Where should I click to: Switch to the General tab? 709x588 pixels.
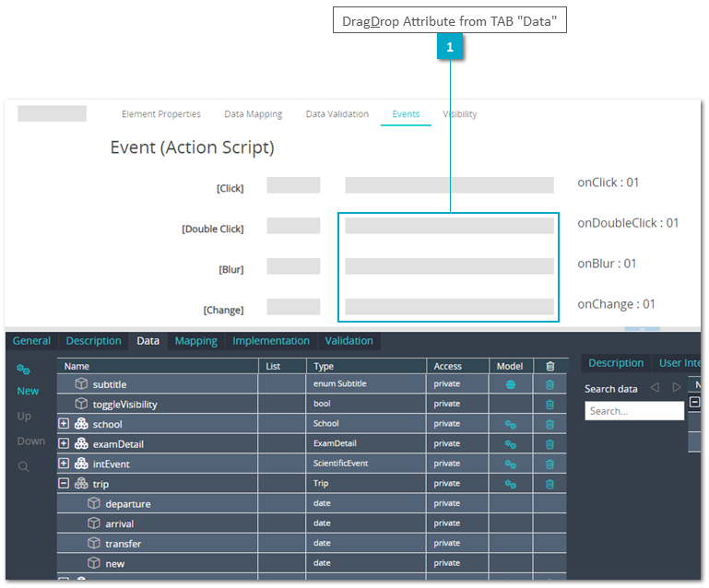31,341
